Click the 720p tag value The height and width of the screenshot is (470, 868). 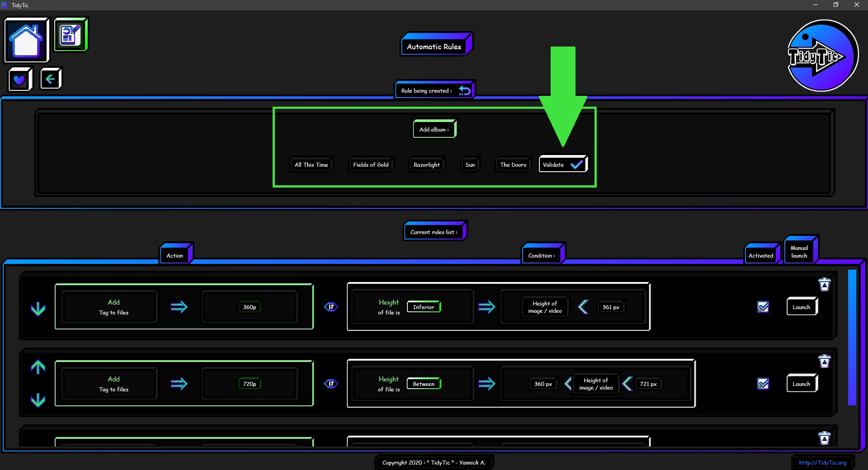[x=250, y=384]
